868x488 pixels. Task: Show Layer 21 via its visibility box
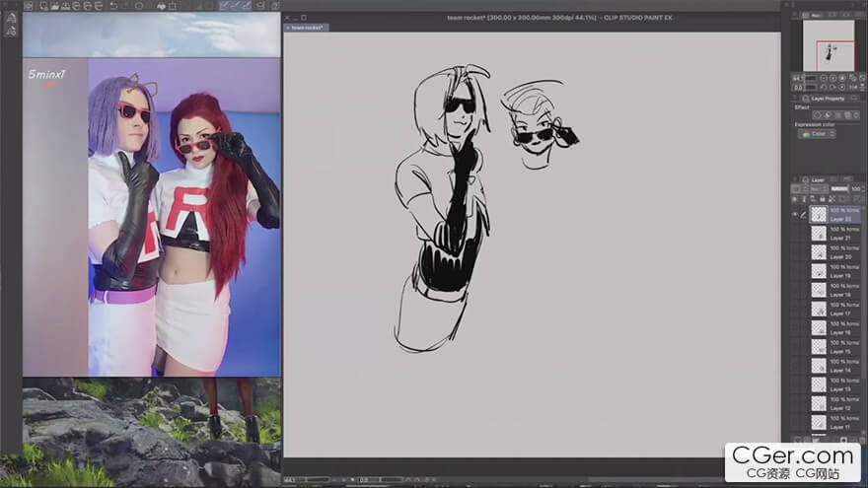point(795,234)
